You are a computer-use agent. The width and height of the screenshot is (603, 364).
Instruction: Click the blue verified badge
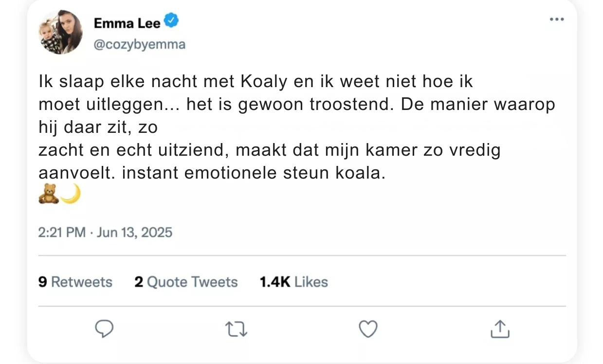(x=172, y=21)
